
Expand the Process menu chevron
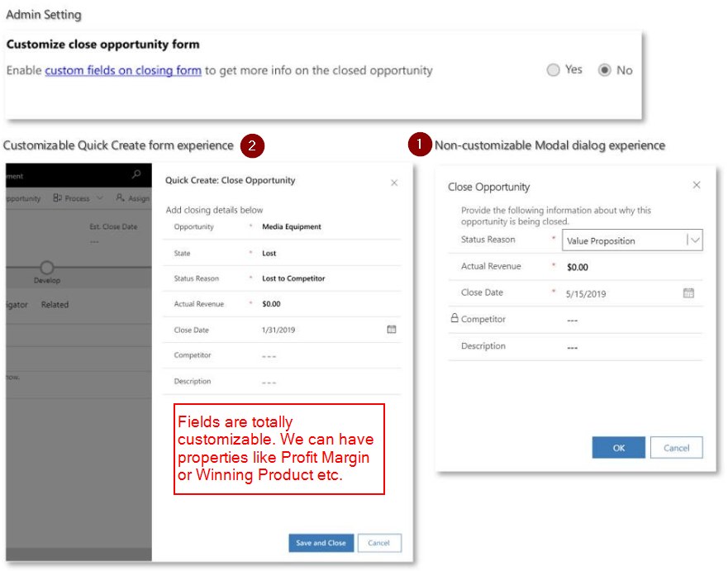(x=99, y=198)
